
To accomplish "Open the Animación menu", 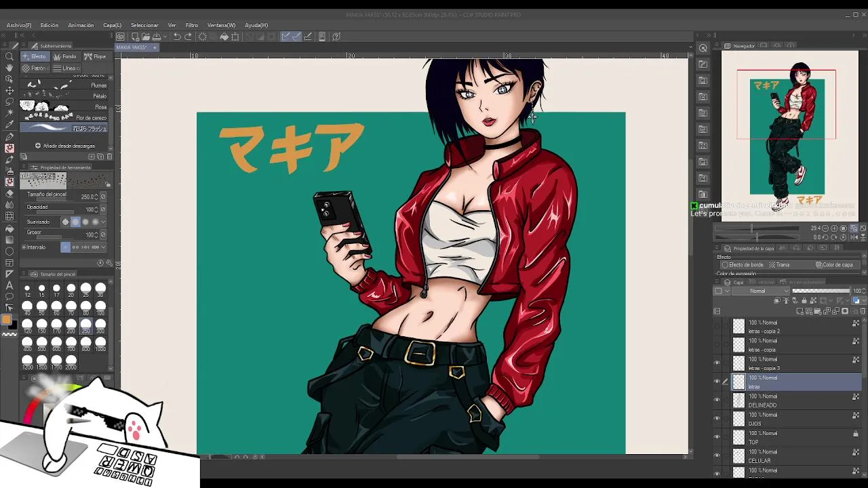I will [81, 25].
